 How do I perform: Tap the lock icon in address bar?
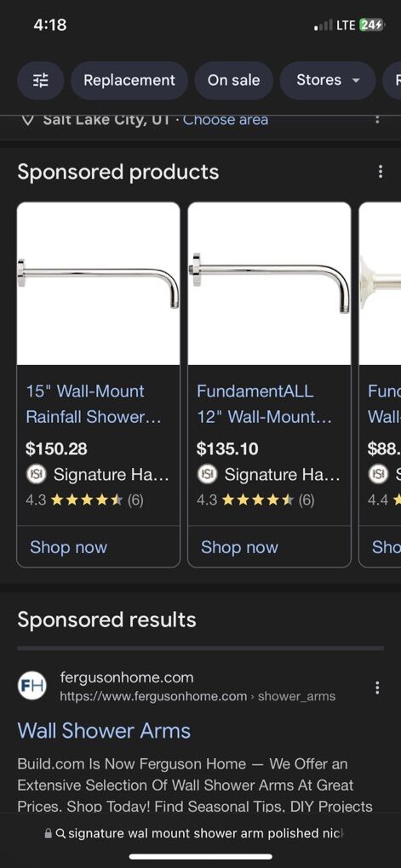(49, 833)
